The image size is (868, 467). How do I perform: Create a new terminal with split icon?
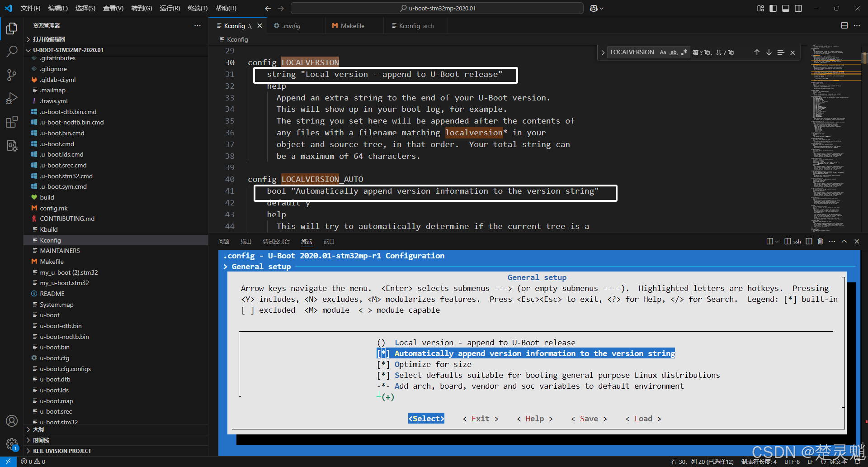pyautogui.click(x=770, y=241)
